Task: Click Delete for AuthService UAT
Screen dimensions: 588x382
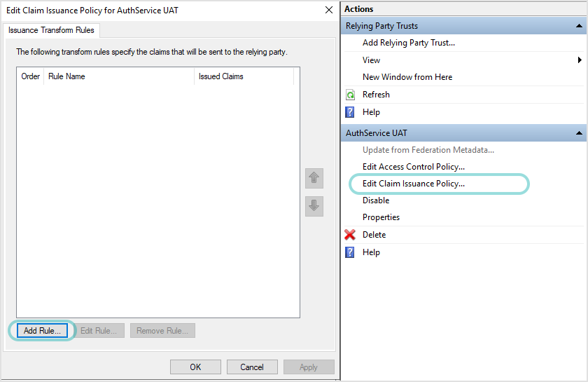Action: coord(374,235)
